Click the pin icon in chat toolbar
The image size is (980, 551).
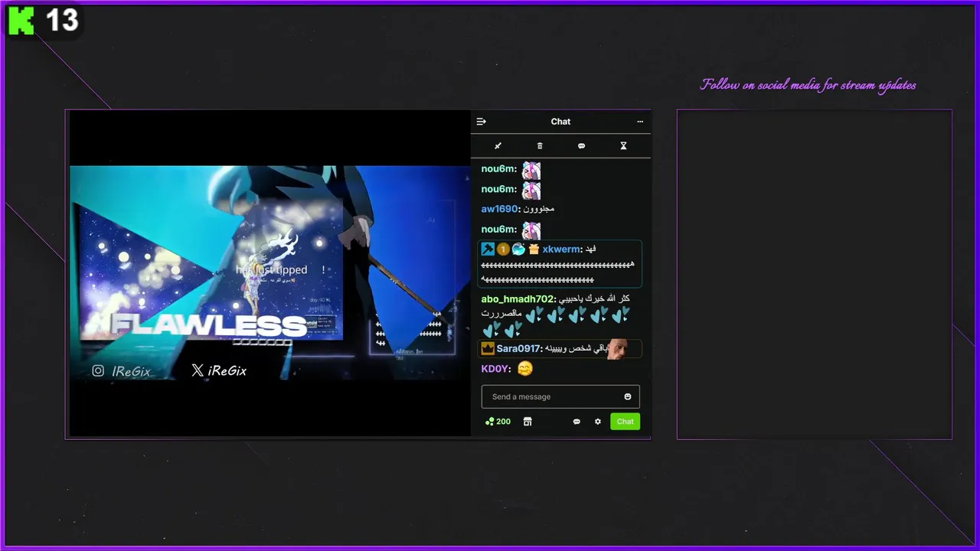click(x=498, y=145)
